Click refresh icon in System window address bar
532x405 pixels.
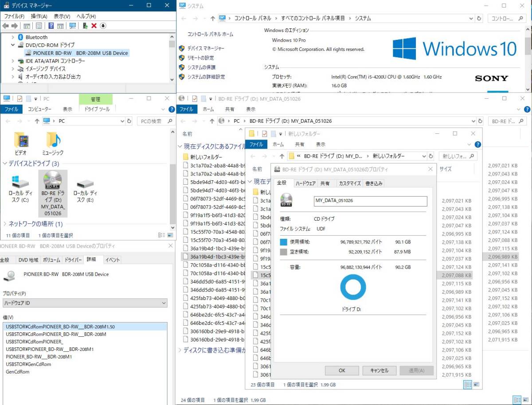[x=479, y=18]
